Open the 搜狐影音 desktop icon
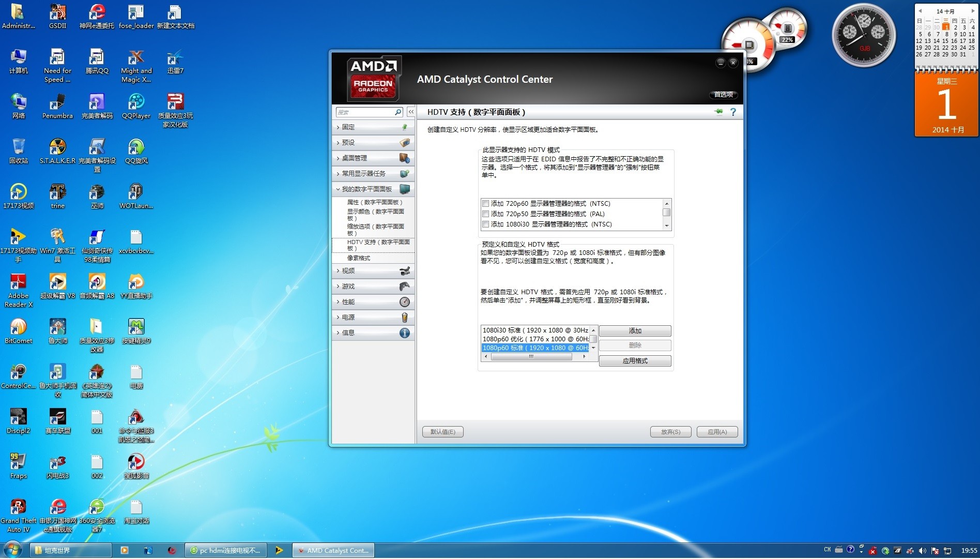This screenshot has height=559, width=980. click(136, 466)
